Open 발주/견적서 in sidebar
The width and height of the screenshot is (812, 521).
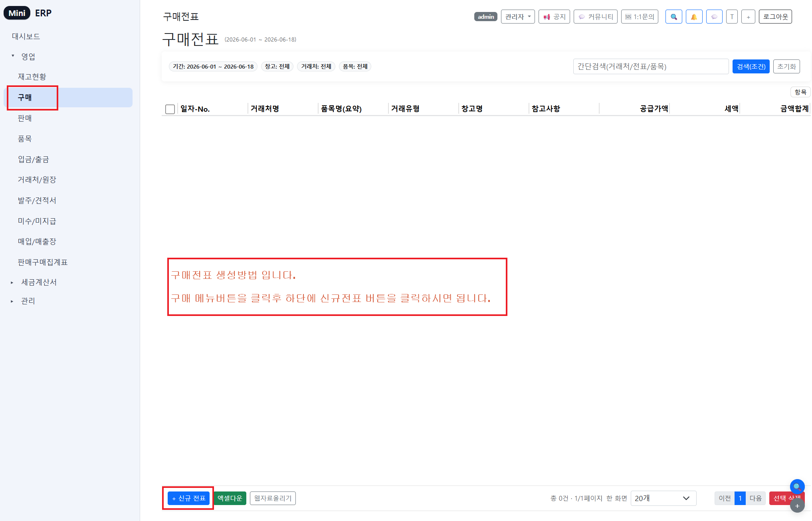[37, 200]
